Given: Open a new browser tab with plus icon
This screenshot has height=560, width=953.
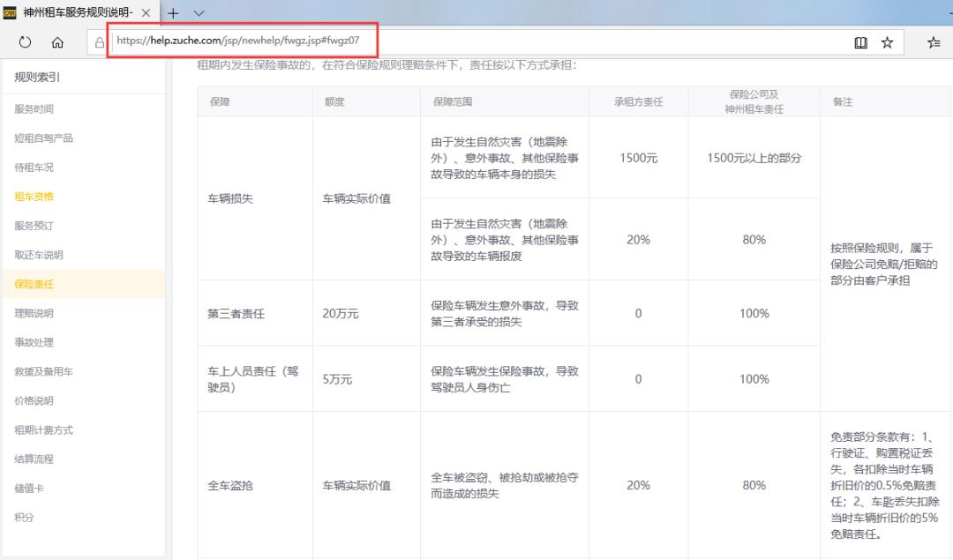Looking at the screenshot, I should [173, 13].
